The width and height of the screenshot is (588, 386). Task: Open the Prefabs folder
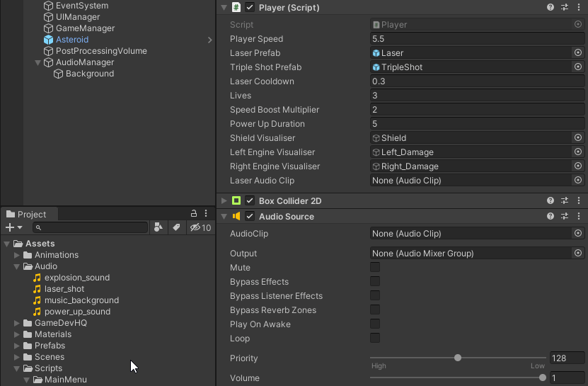click(50, 346)
